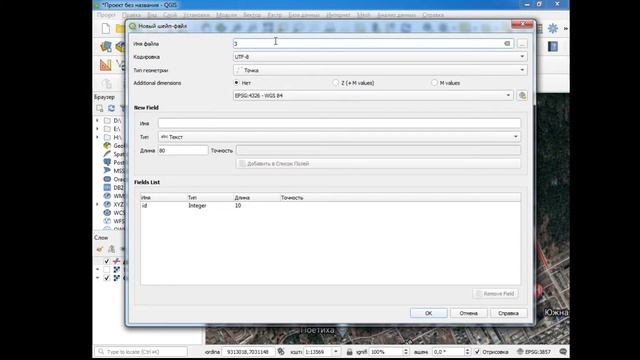Open the EPSG:4326 - WGS 84 CRS dropdown

[373, 96]
